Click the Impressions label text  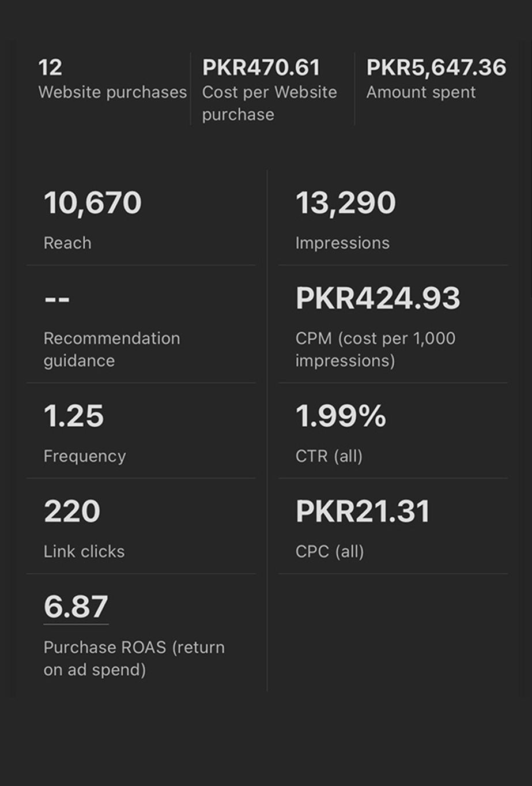[342, 243]
